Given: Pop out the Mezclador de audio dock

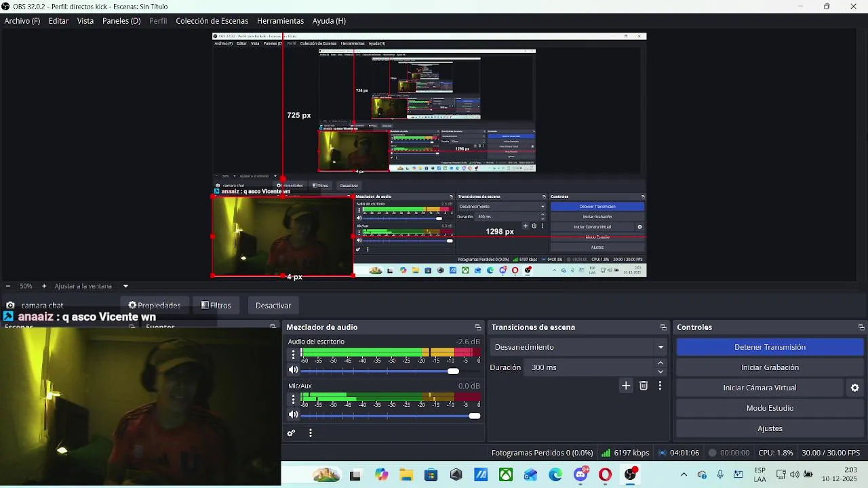Looking at the screenshot, I should pyautogui.click(x=477, y=327).
